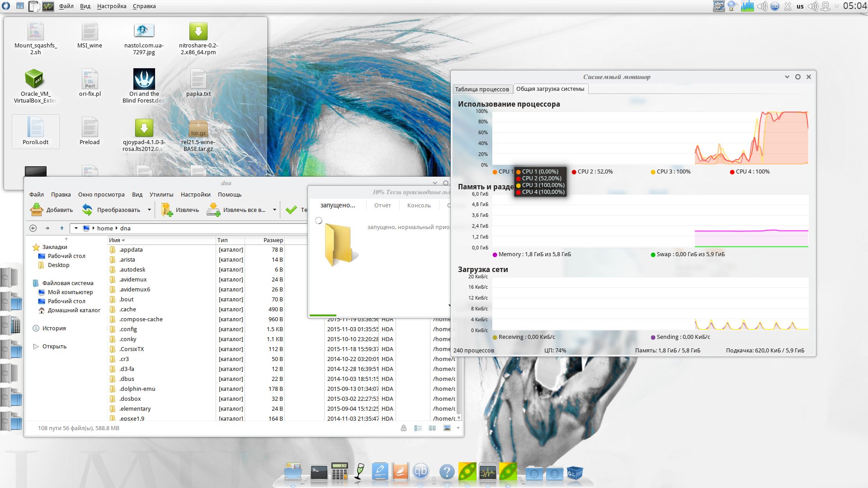Open the terminal dock icon
Viewport: 868px width, 488px height.
click(319, 472)
